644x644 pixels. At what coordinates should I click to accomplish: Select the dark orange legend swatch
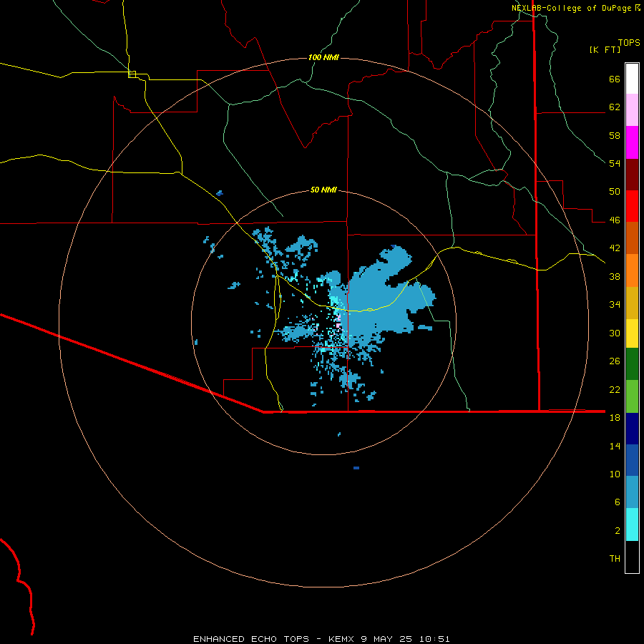pos(632,238)
